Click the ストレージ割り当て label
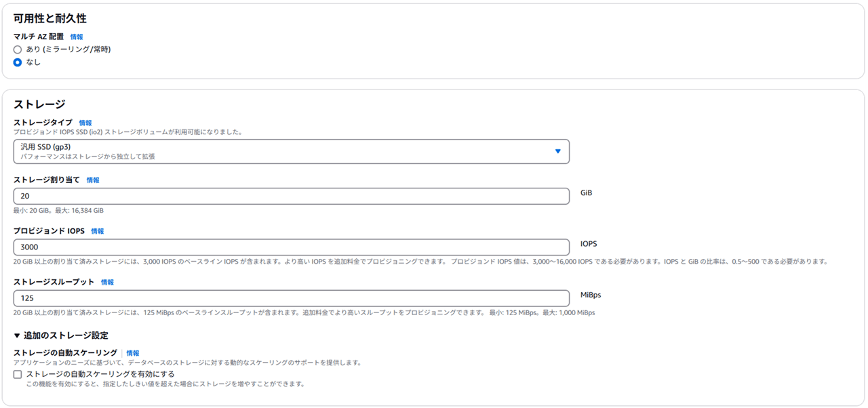Screen dimensions: 868x408 click(47, 180)
